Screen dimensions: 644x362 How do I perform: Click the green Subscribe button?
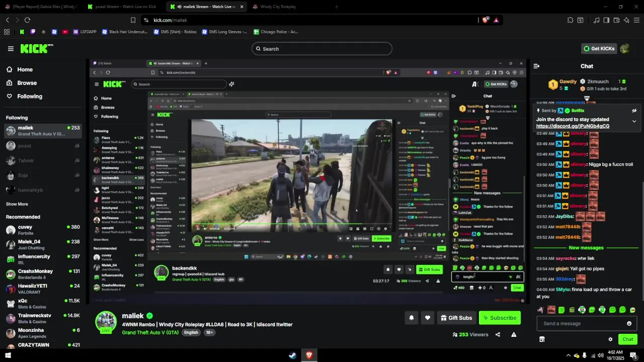(500, 318)
